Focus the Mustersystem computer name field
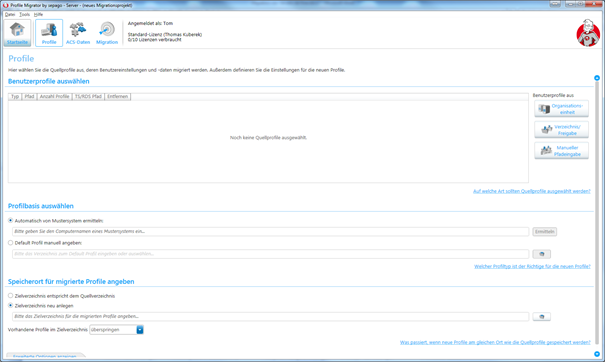605x362 pixels. coord(270,232)
